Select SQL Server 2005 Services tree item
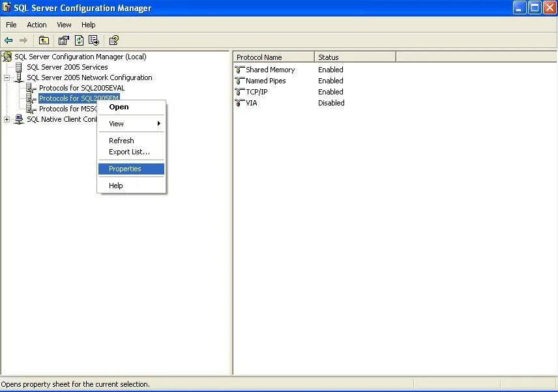The height and width of the screenshot is (392, 558). [x=67, y=67]
